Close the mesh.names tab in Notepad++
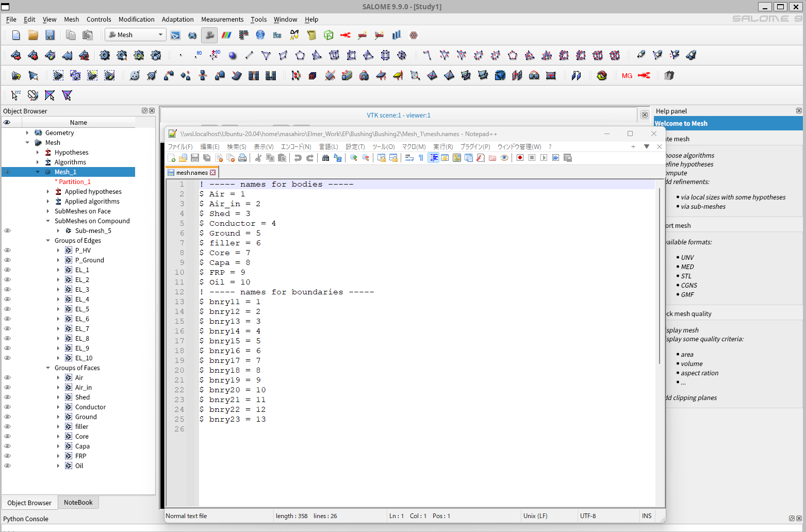Image resolution: width=806 pixels, height=532 pixels. (212, 173)
